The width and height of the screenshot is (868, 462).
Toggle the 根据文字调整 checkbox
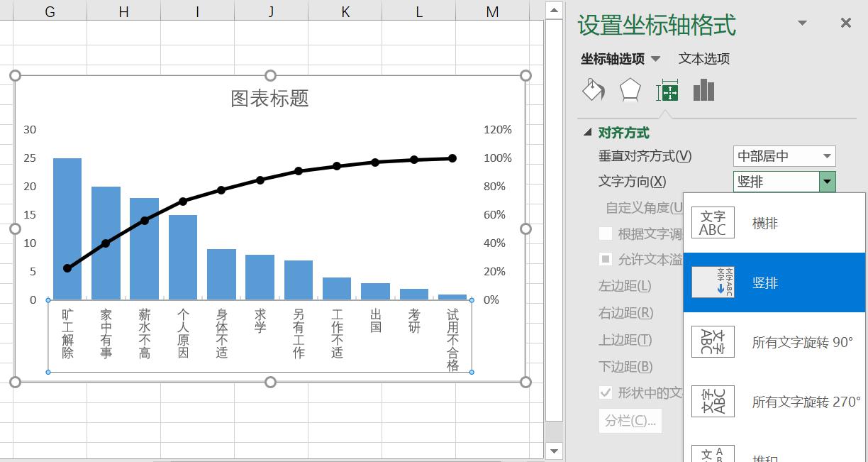pos(606,233)
